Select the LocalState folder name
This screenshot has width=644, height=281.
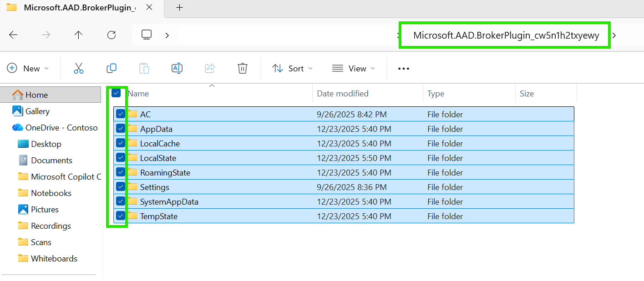pos(158,158)
